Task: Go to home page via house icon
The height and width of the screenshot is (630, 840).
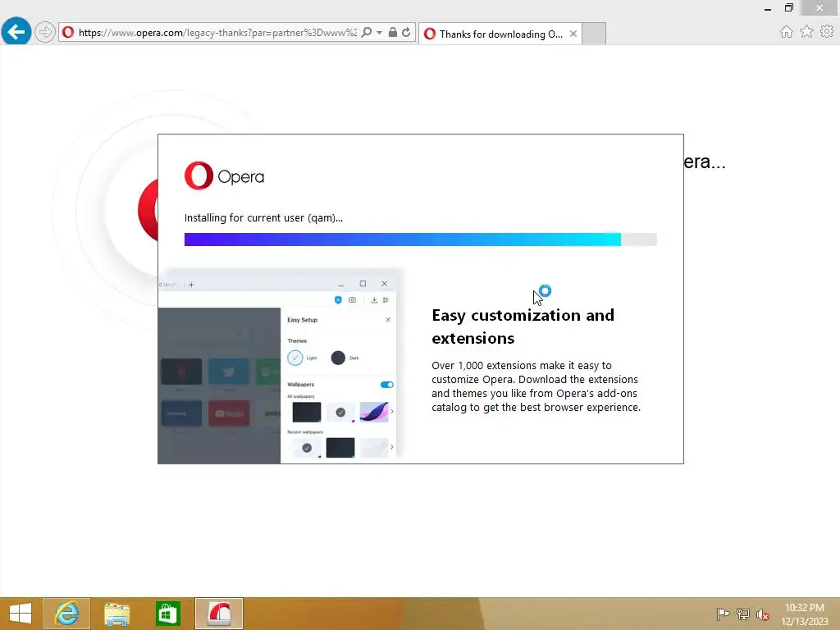Action: (x=787, y=32)
